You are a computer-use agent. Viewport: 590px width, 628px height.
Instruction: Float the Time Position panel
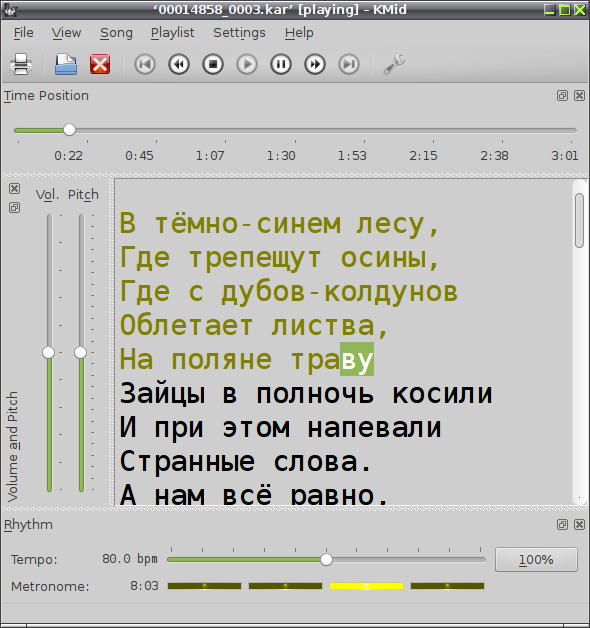562,95
